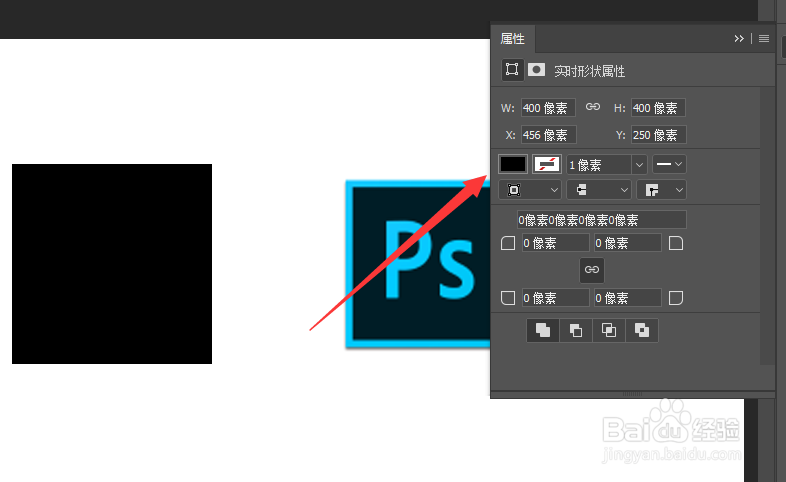
Task: Collapse the panel with double-arrow icon
Action: (738, 39)
